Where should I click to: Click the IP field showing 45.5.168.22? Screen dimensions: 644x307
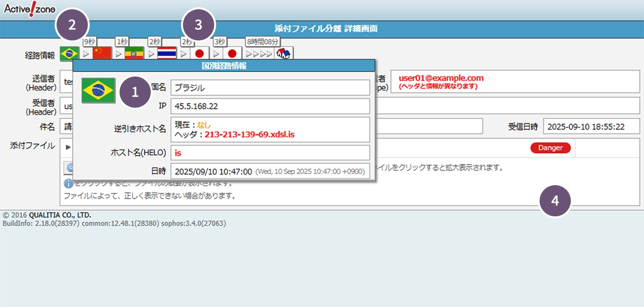pyautogui.click(x=270, y=106)
